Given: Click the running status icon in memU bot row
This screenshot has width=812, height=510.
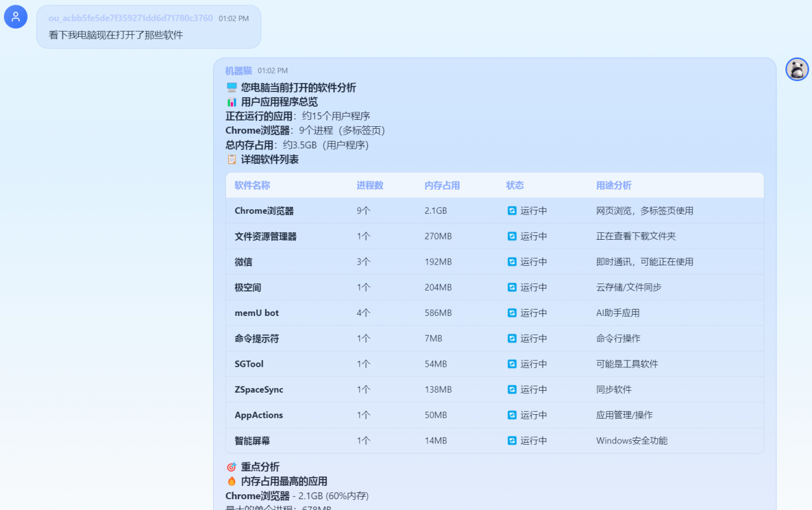Looking at the screenshot, I should coord(512,313).
